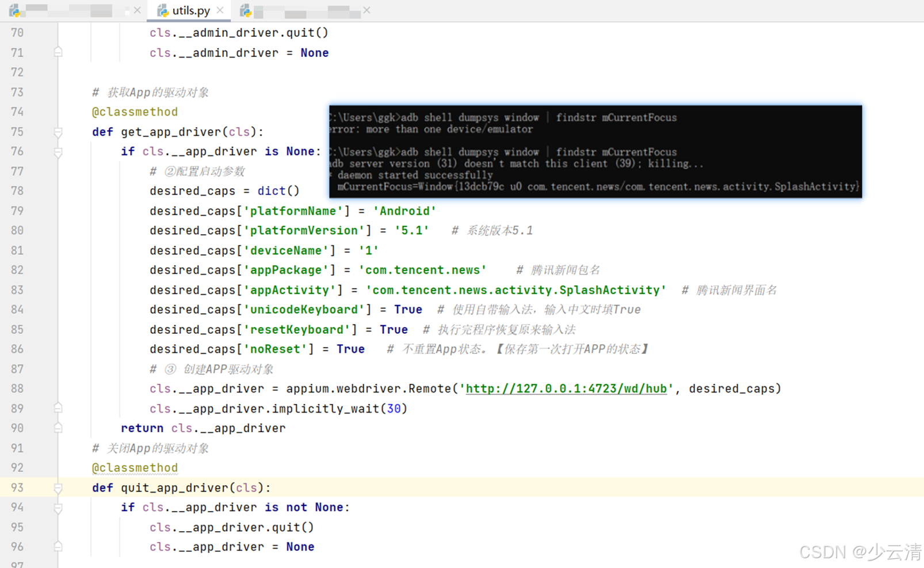
Task: Click the Python file icon on utils.py tab
Action: click(x=163, y=10)
